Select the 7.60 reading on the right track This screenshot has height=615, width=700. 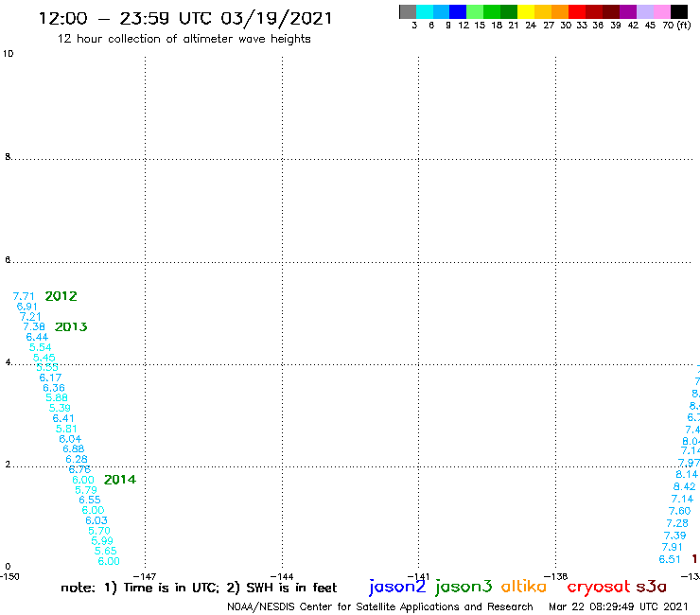679,511
